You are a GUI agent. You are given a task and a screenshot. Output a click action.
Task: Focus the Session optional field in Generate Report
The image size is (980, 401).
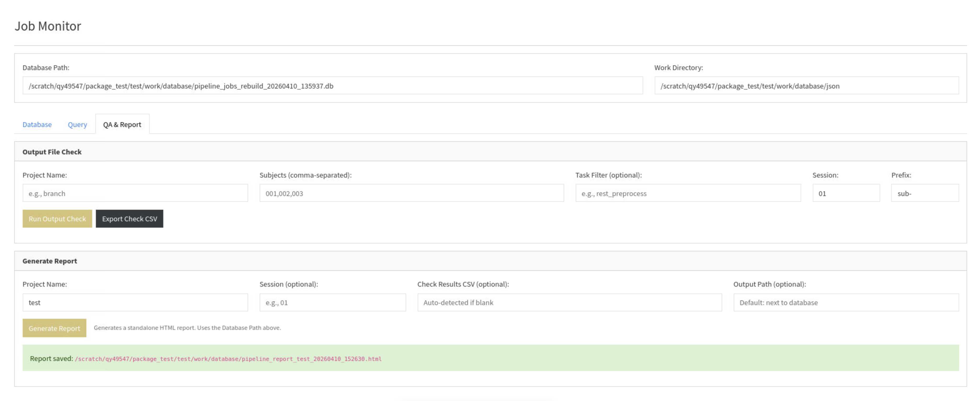pos(332,302)
